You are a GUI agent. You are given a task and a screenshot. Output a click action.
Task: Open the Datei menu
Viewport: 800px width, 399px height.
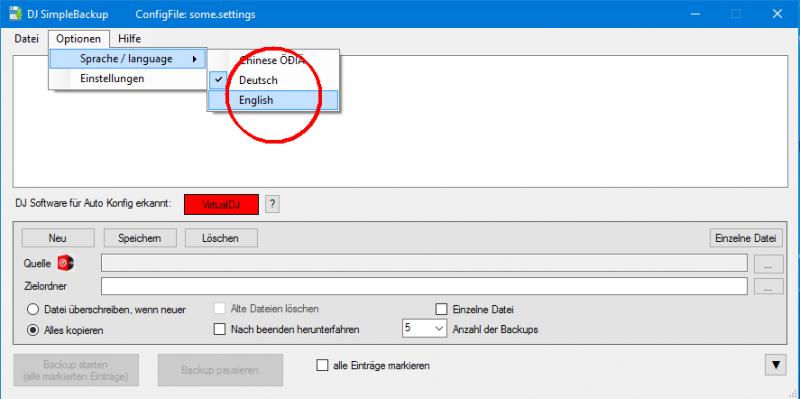click(x=27, y=39)
